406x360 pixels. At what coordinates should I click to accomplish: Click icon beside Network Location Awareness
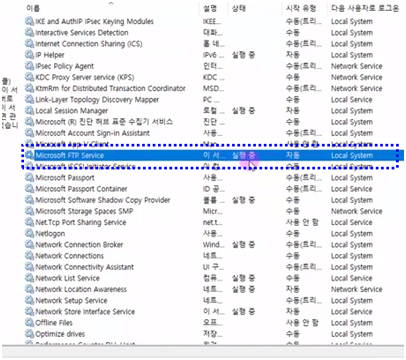point(29,289)
